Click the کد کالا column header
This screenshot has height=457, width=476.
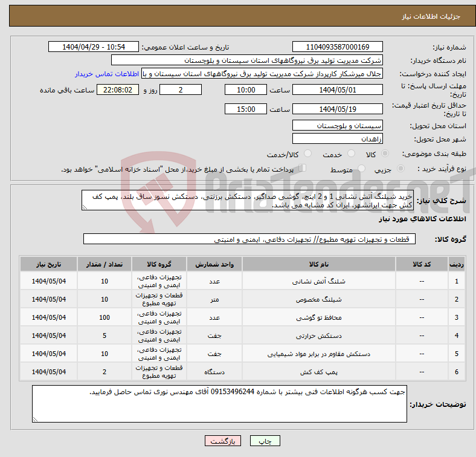[422, 264]
